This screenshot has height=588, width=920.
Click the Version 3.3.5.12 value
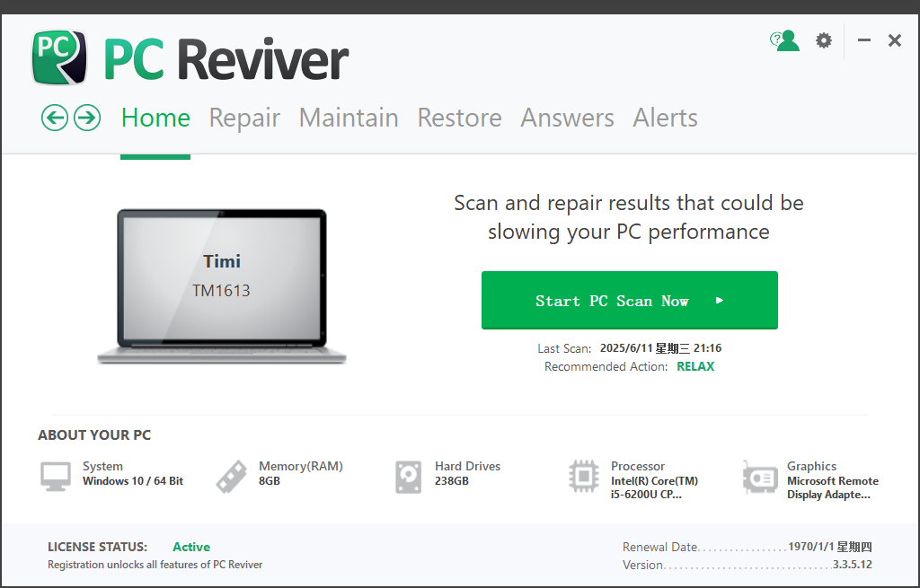pos(852,565)
